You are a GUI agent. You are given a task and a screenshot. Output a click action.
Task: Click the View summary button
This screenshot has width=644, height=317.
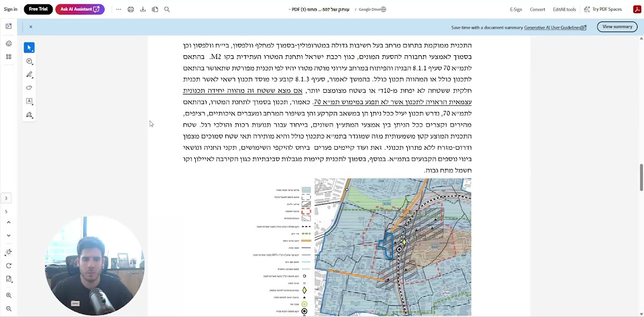click(x=617, y=27)
